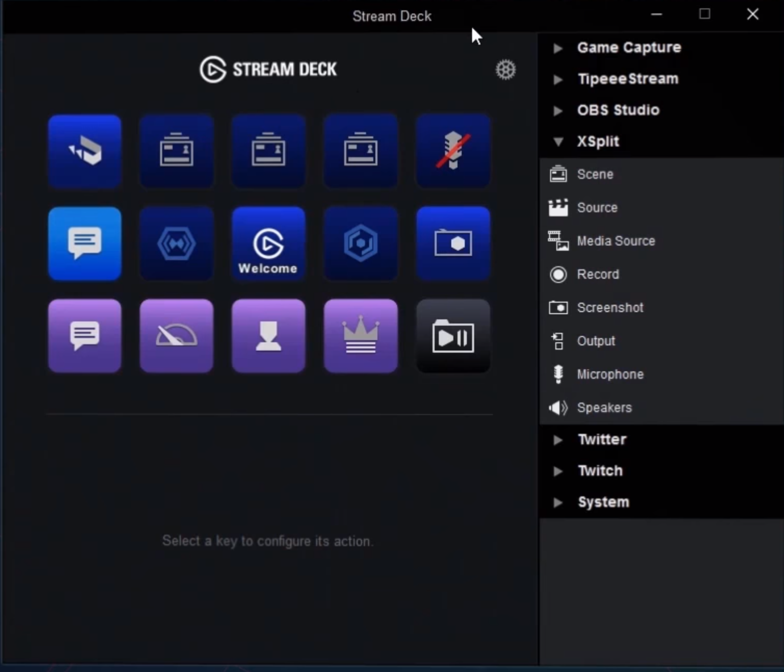Click the XSplit category label

coord(598,141)
